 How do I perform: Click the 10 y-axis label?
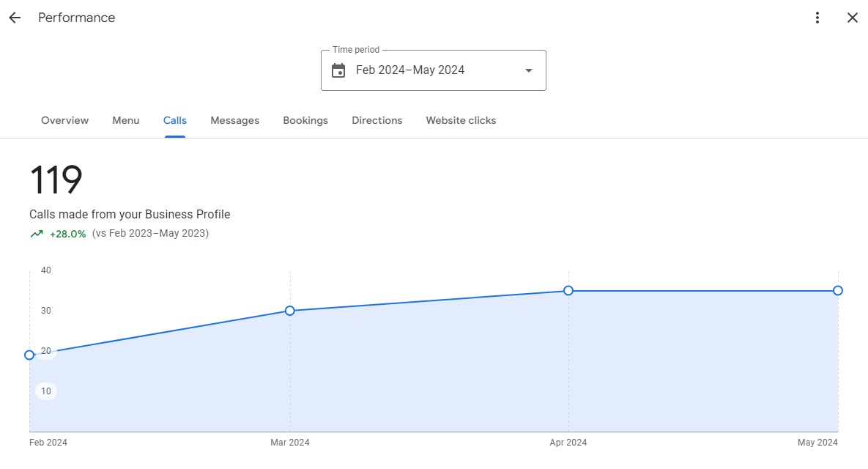[46, 391]
